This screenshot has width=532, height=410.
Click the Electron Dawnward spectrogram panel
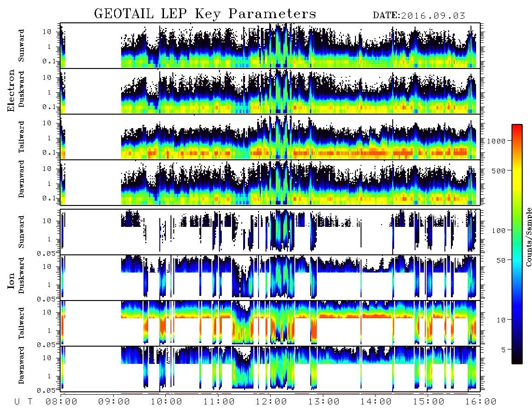pyautogui.click(x=270, y=182)
